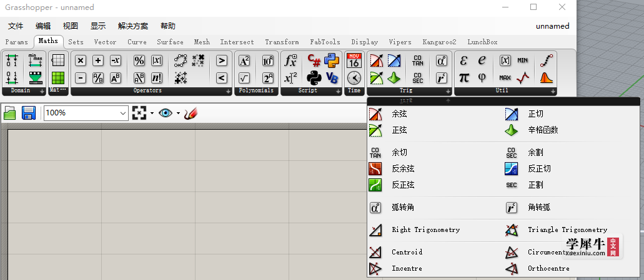Toggle the eye preview icon
The width and height of the screenshot is (644, 280).
[166, 113]
